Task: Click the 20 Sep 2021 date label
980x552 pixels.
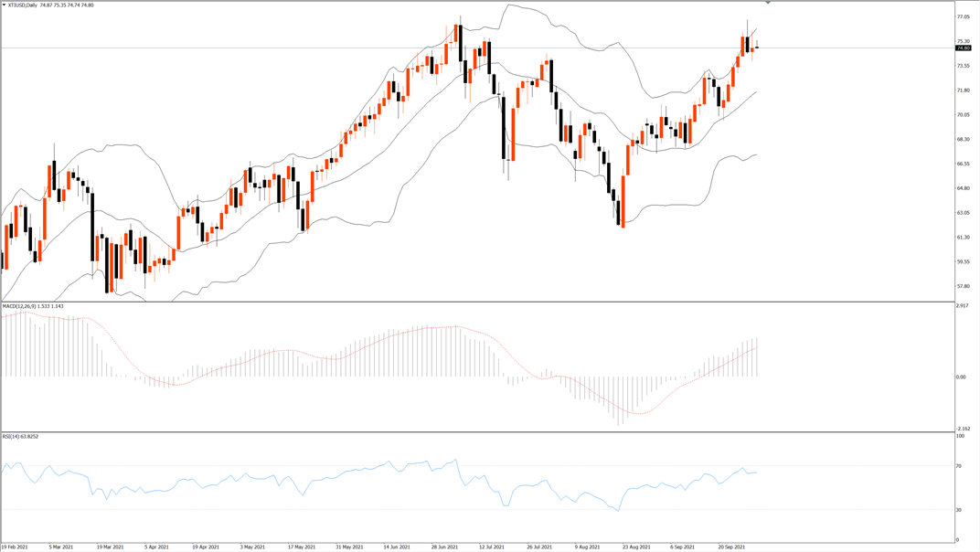Action: click(730, 547)
